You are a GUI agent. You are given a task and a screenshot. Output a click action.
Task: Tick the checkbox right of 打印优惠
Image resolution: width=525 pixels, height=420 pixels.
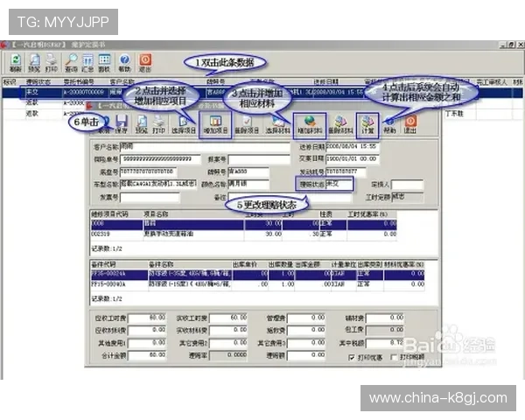393,357
